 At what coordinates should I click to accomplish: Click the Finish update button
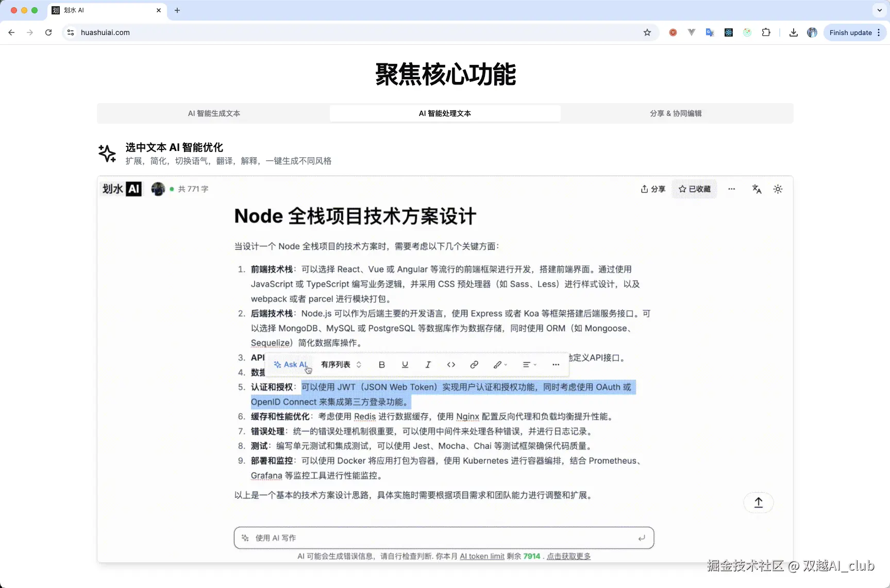click(850, 32)
